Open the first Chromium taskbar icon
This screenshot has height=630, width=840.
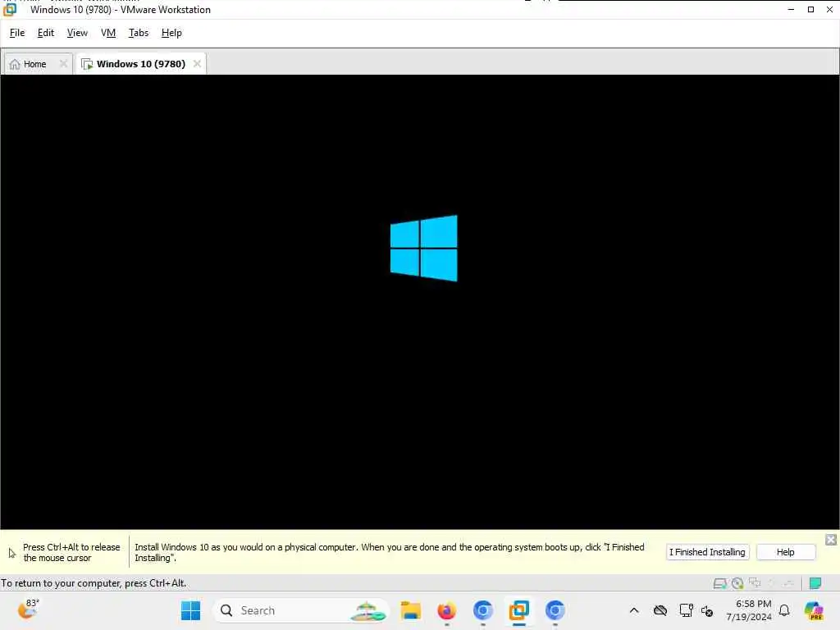tap(482, 610)
